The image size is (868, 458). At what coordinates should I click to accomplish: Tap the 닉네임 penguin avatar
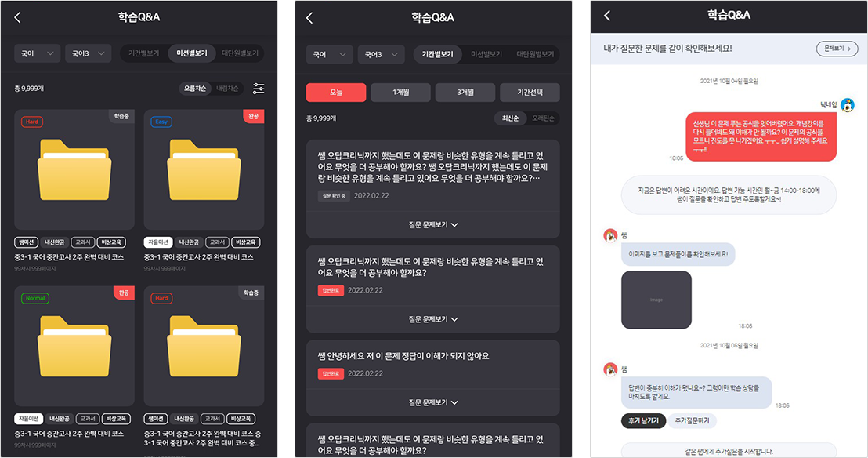click(x=848, y=105)
